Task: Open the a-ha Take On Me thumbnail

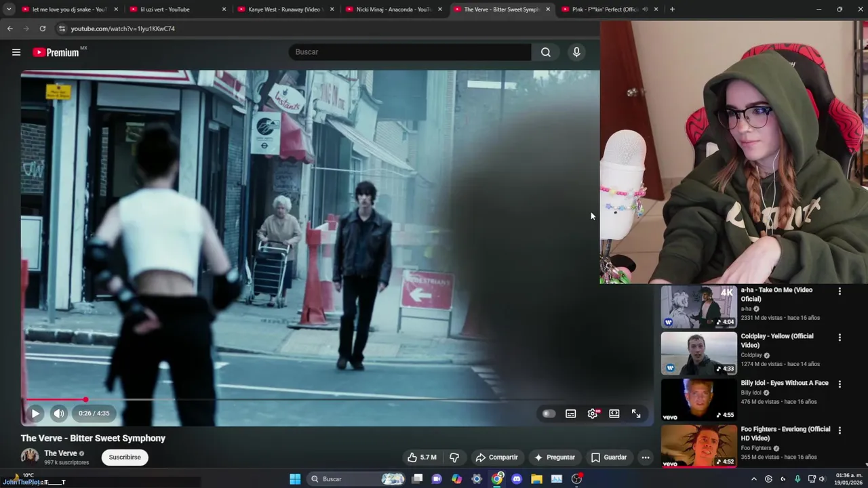Action: coord(698,306)
